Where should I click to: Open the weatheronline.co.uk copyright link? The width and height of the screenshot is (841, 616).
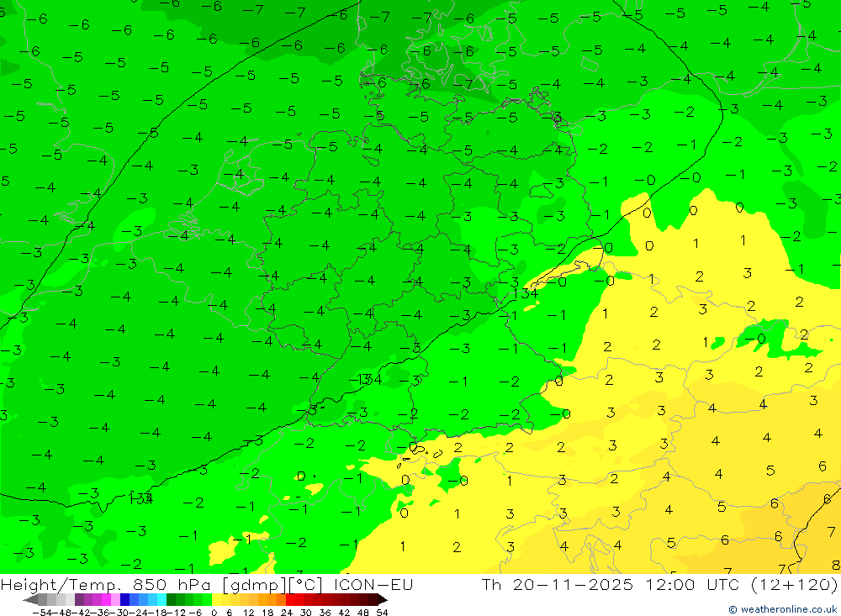pos(784,609)
